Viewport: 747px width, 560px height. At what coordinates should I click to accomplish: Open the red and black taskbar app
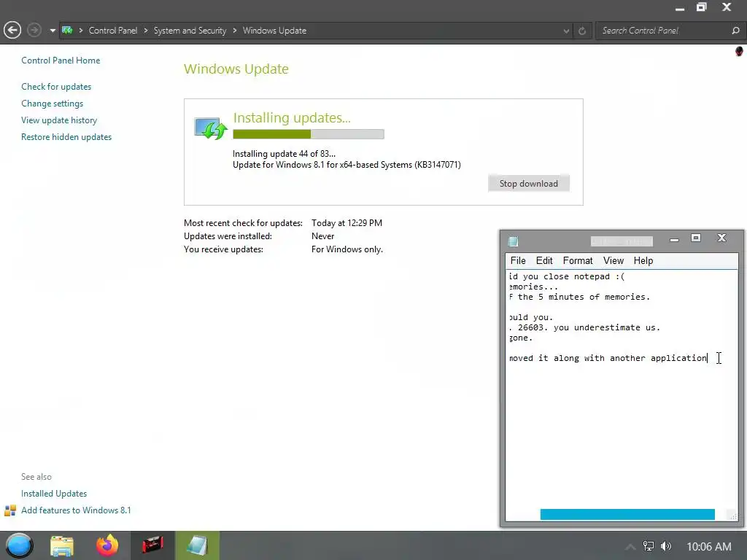pos(152,545)
